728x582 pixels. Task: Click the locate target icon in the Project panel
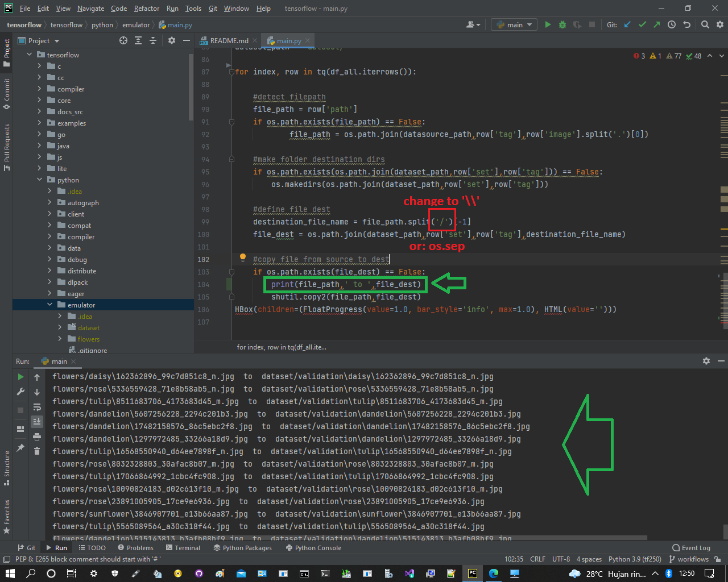[x=123, y=40]
